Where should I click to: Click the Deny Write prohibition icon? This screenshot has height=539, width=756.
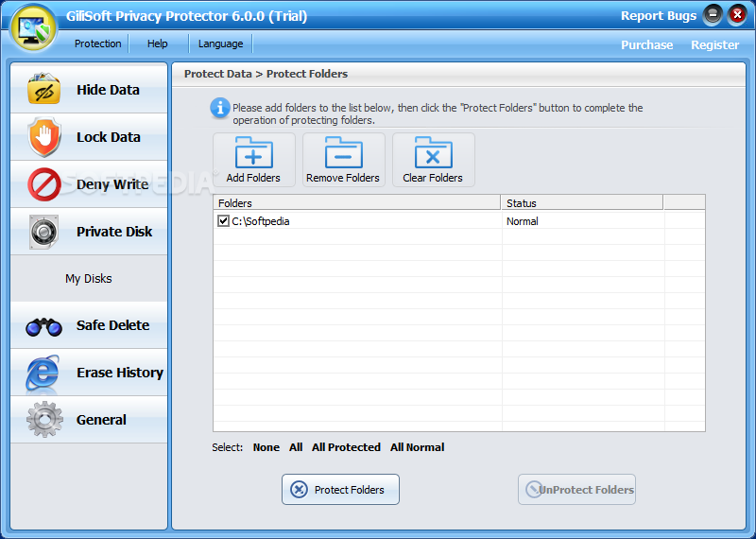pyautogui.click(x=43, y=184)
